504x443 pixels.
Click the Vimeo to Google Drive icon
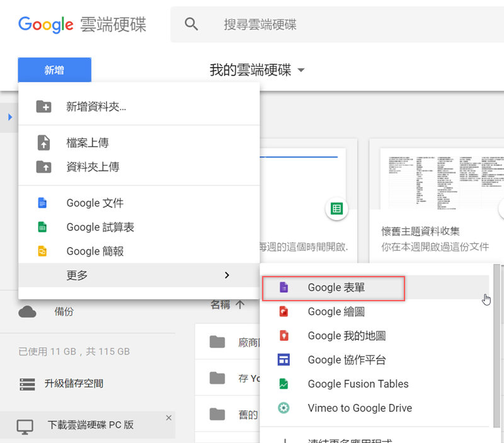click(x=283, y=408)
